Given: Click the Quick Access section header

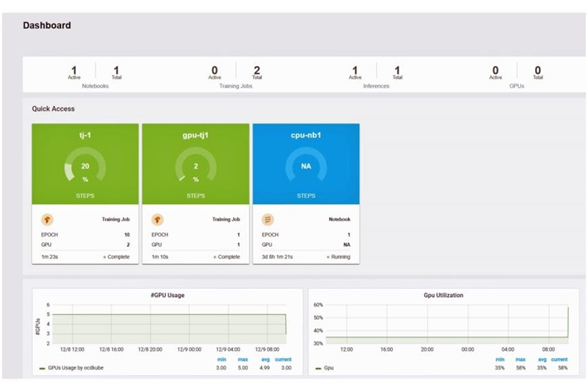Looking at the screenshot, I should (53, 109).
